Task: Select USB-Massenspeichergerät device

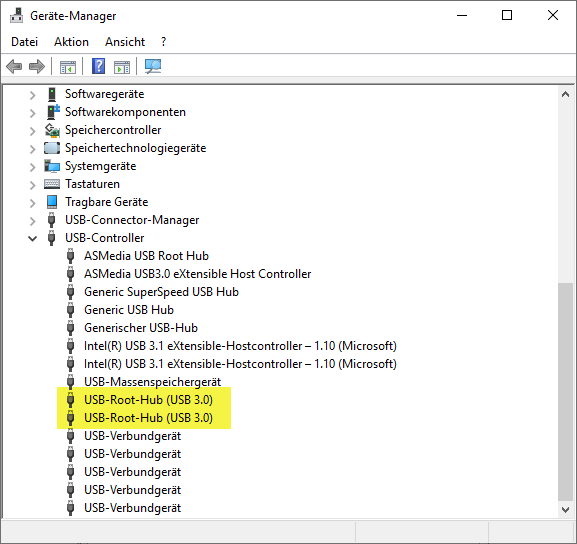Action: coord(152,382)
